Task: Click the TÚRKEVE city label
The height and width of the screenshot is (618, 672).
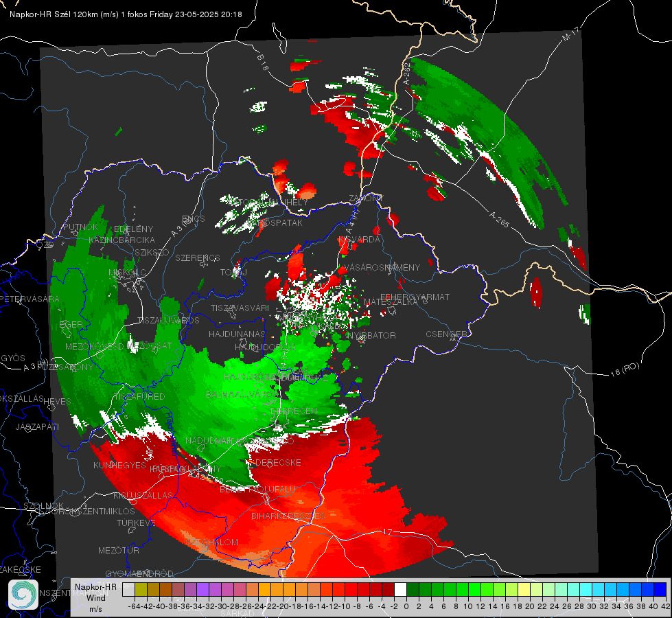Action: (x=136, y=523)
